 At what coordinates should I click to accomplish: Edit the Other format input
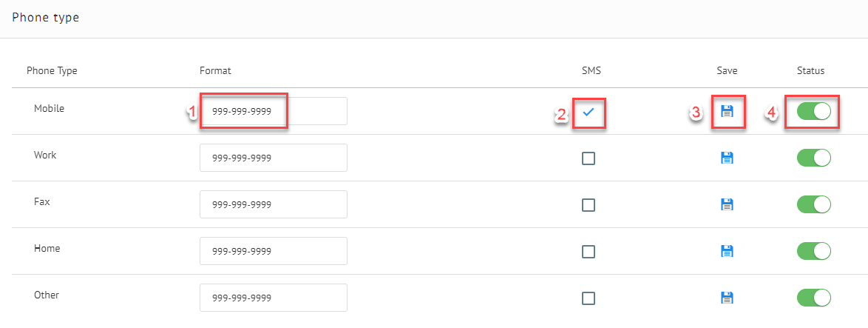[x=274, y=298]
